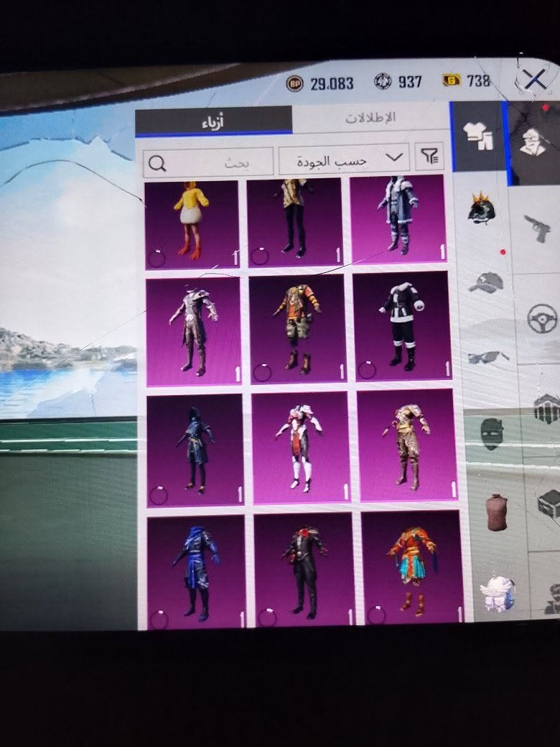The image size is (560, 747).
Task: Select the blue fur-trimmed winter coat outfit
Action: [x=398, y=218]
